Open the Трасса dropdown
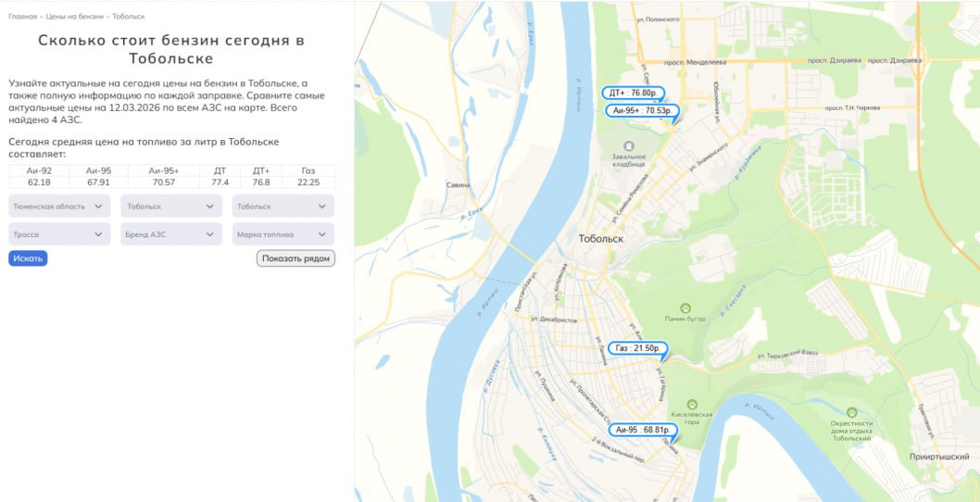This screenshot has width=980, height=502. coord(59,234)
